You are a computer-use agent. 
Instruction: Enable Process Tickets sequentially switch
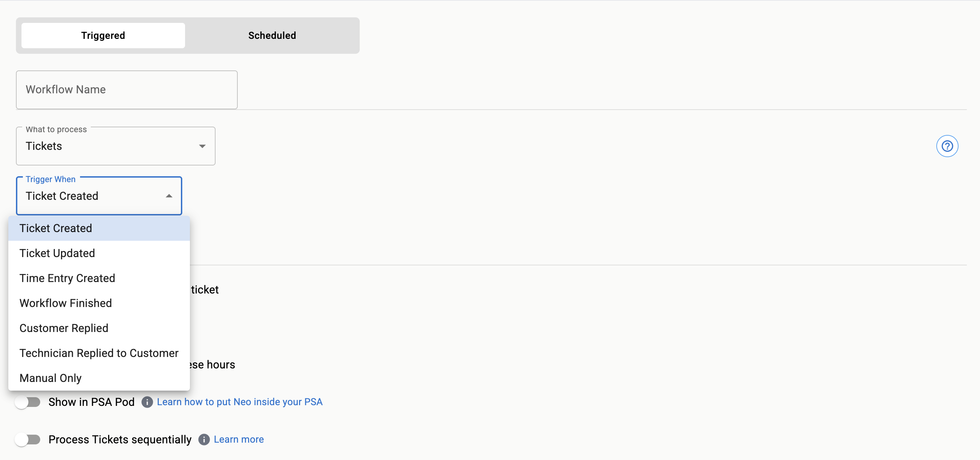(x=28, y=440)
